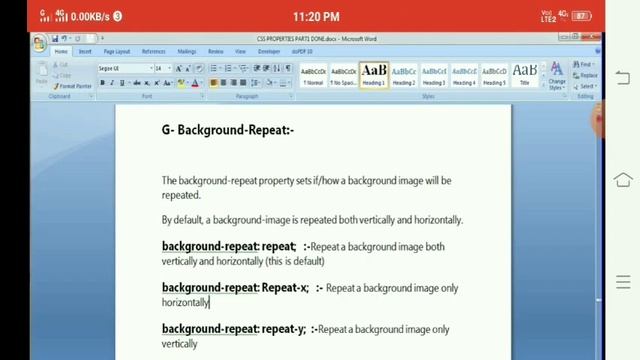Clear formatting from the selection

pyautogui.click(x=199, y=69)
